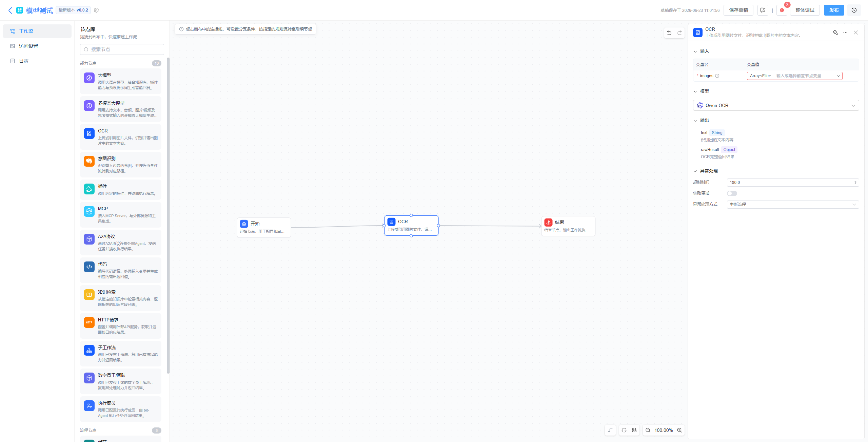
Task: Click the zoom out magnifier icon
Action: point(648,430)
